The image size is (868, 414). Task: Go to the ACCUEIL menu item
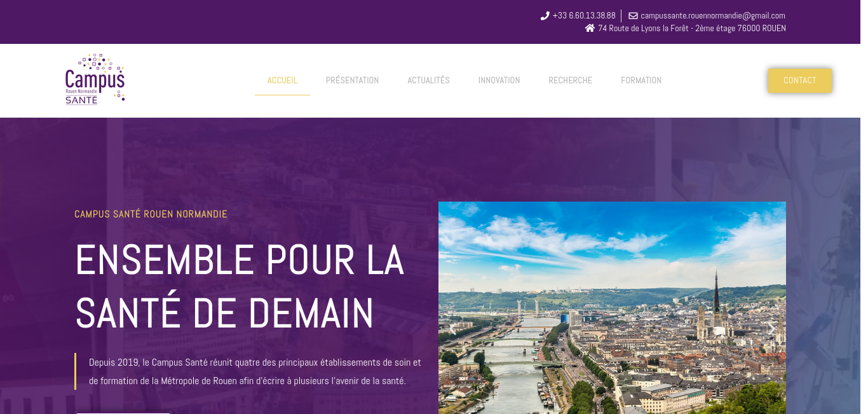[282, 80]
